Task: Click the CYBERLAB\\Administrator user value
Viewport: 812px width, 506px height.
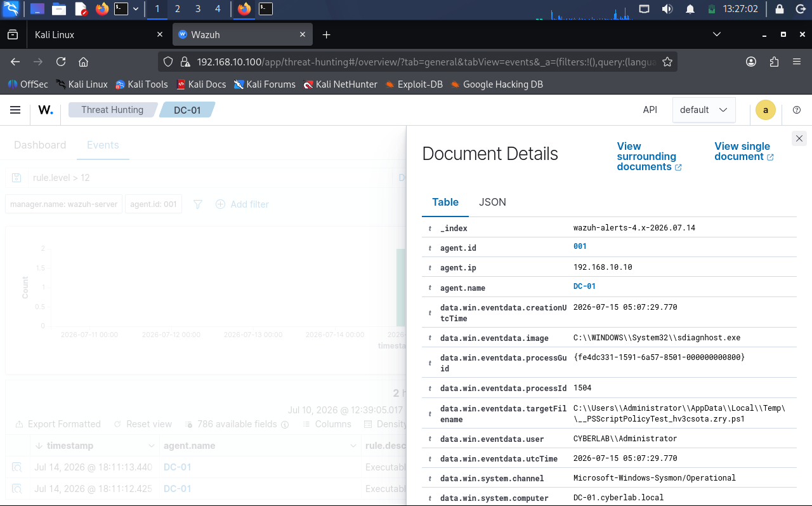Action: click(625, 439)
